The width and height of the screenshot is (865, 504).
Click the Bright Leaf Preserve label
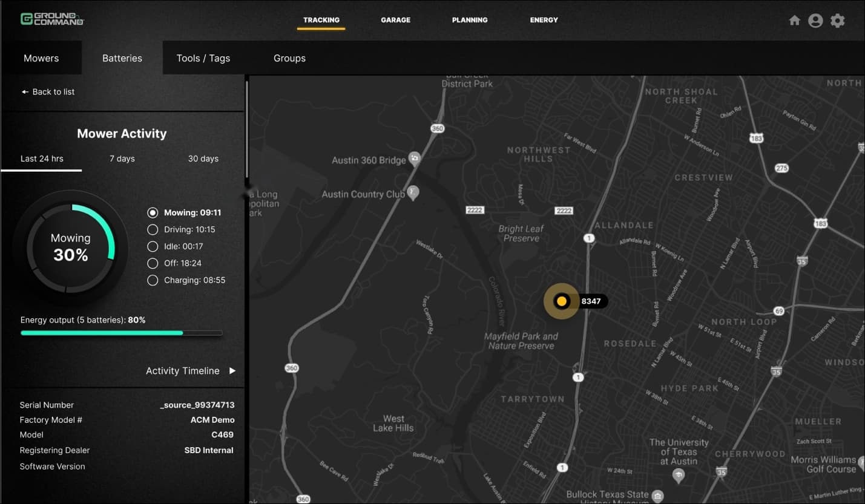pyautogui.click(x=521, y=233)
